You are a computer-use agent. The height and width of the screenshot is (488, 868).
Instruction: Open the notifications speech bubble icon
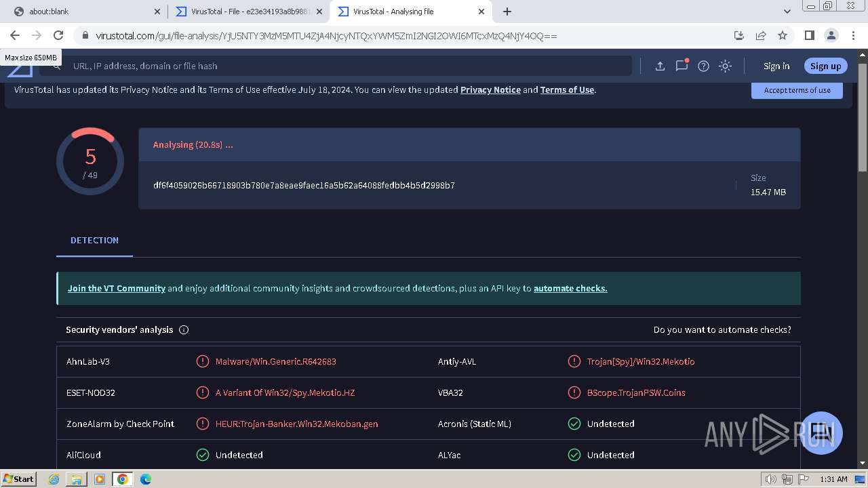[682, 66]
